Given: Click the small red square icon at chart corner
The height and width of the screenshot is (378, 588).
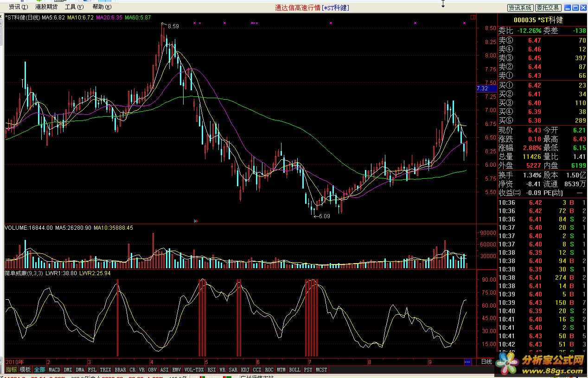Looking at the screenshot, I should point(473,17).
